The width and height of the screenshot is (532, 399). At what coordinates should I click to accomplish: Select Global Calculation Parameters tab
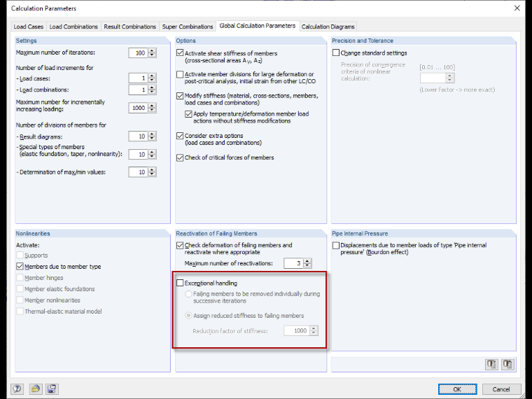click(258, 26)
